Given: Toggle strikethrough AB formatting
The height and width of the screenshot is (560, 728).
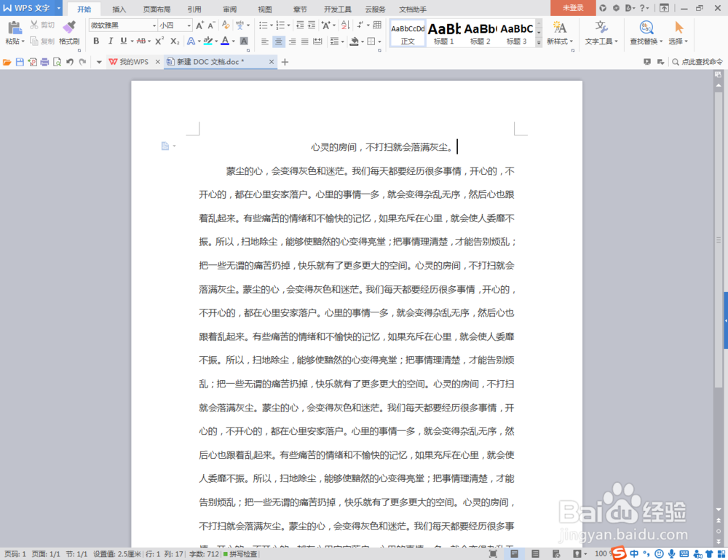Looking at the screenshot, I should [x=141, y=41].
